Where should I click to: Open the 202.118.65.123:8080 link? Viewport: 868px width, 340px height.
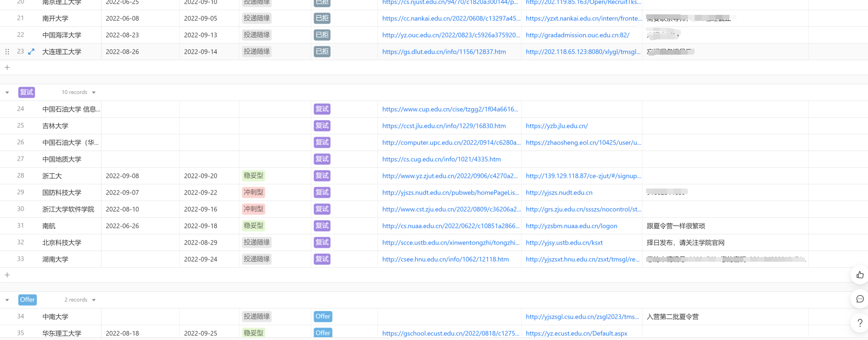[x=583, y=52]
